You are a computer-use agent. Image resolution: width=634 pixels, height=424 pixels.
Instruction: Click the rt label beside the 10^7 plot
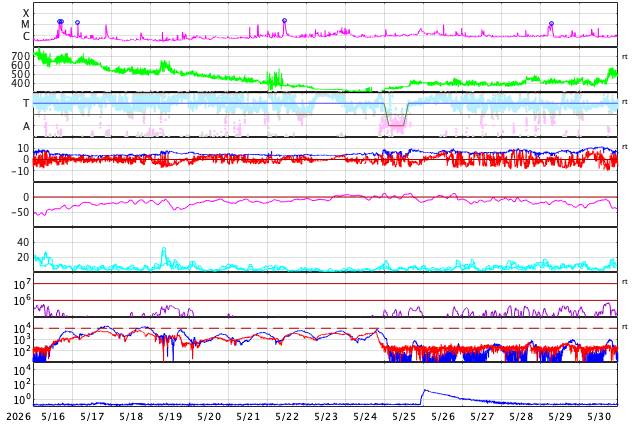[x=625, y=282]
